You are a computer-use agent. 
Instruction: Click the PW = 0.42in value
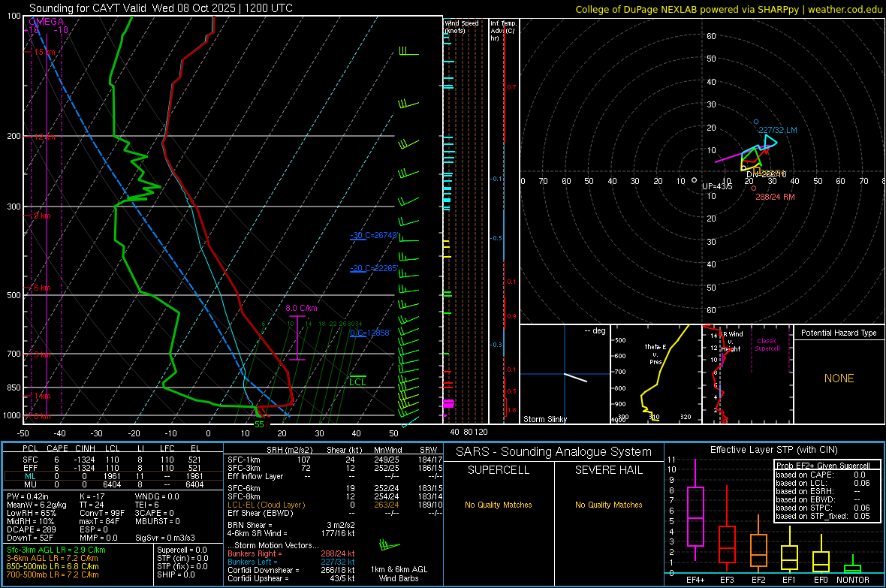pyautogui.click(x=28, y=496)
